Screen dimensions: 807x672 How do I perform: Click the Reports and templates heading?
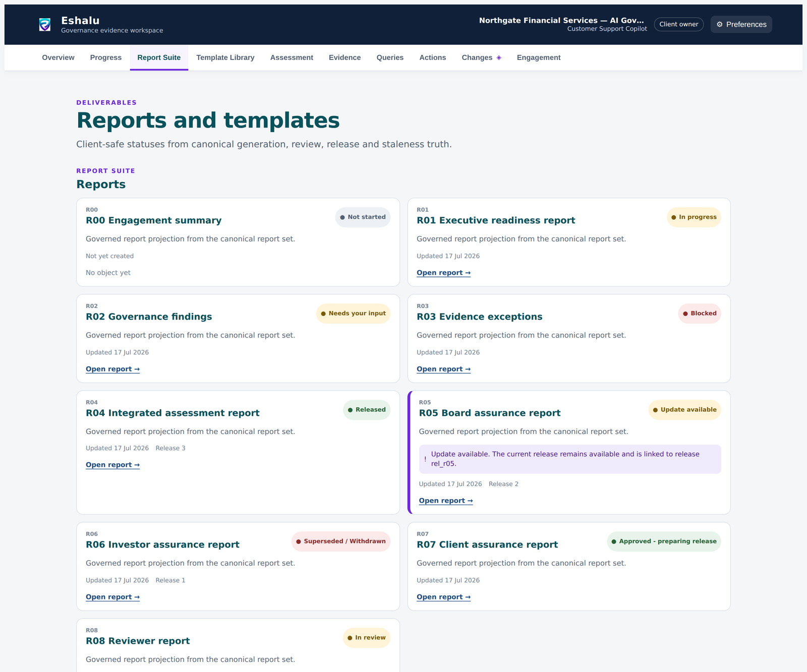click(208, 120)
